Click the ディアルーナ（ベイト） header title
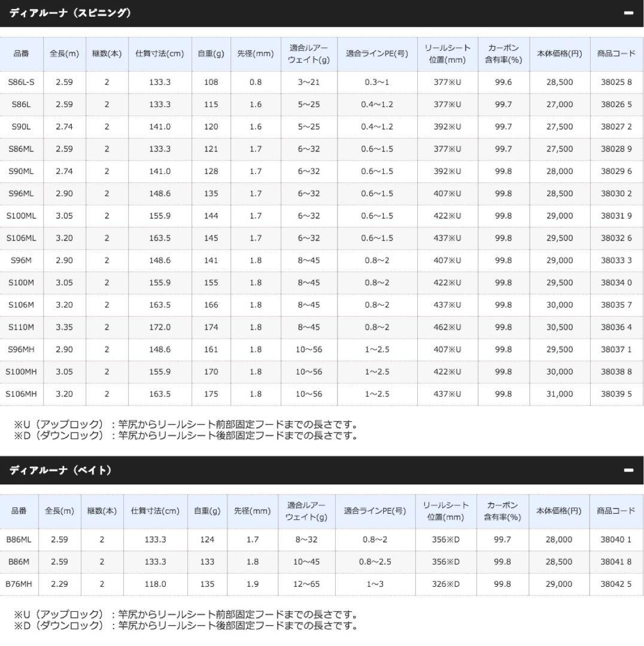The width and height of the screenshot is (644, 646). click(60, 470)
